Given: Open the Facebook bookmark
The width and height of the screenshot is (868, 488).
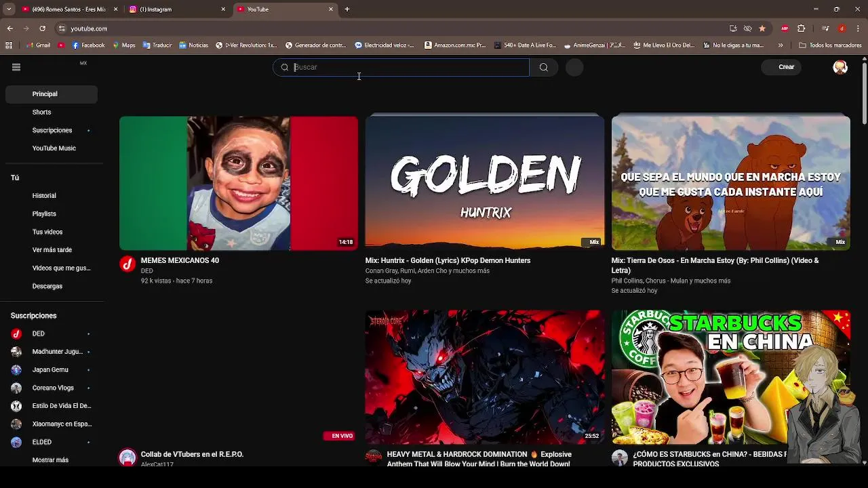Looking at the screenshot, I should [x=88, y=45].
